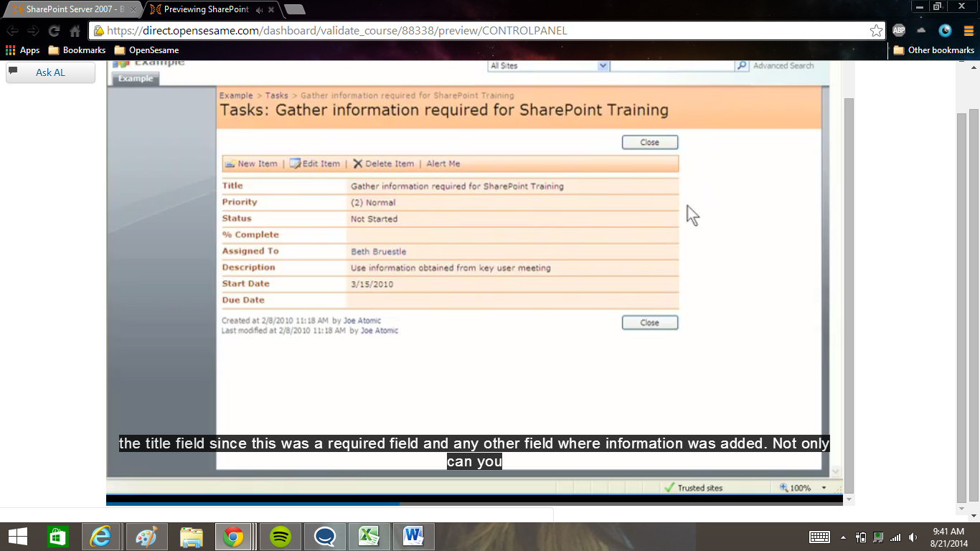Open Word from the taskbar
This screenshot has width=980, height=551.
413,537
